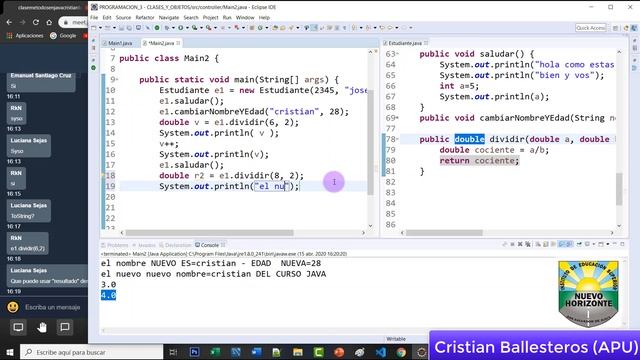640x360 pixels.
Task: Click the Debug bug toolbar icon
Action: click(x=167, y=28)
